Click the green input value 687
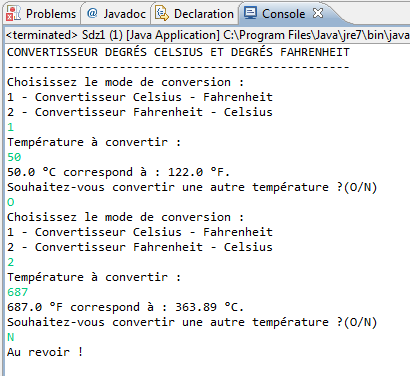Image resolution: width=410 pixels, height=376 pixels. click(x=17, y=292)
